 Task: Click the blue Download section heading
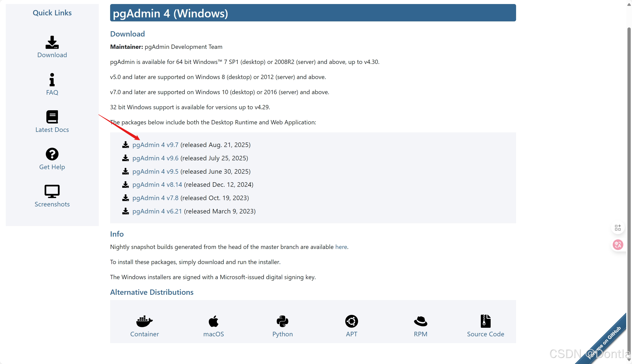128,34
